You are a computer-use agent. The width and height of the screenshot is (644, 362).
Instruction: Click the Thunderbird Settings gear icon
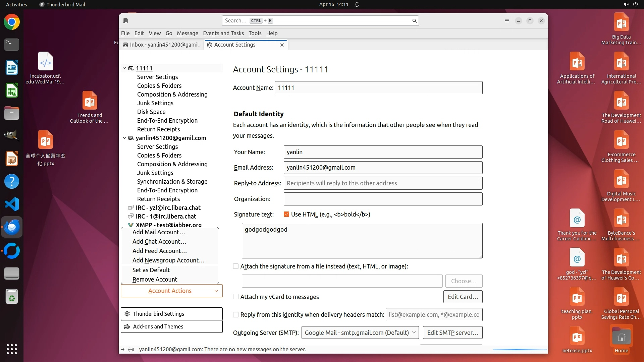click(127, 314)
